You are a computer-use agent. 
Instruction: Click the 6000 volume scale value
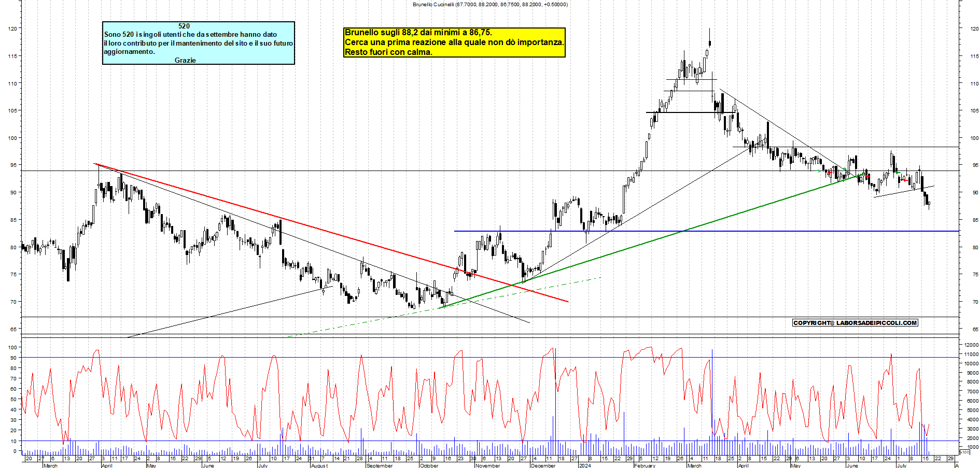972,401
